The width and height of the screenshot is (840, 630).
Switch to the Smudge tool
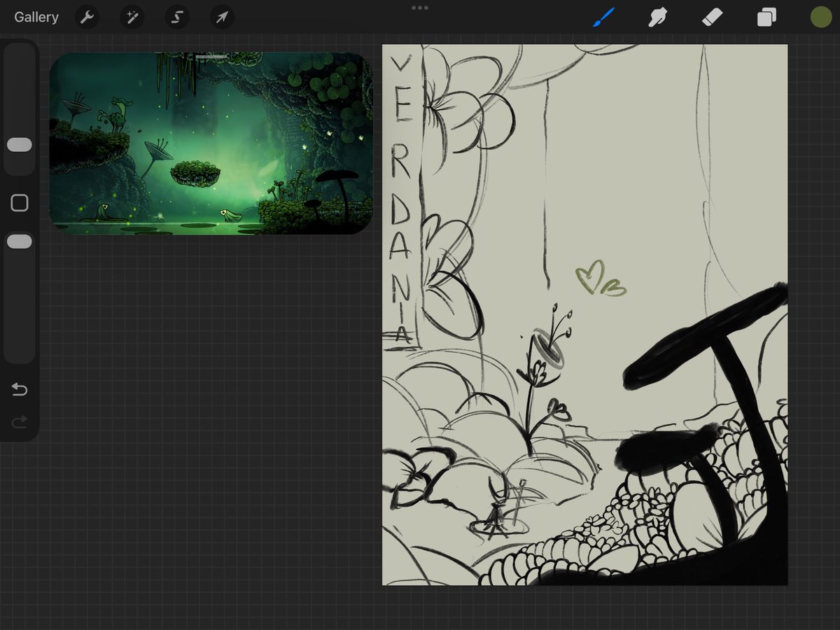[x=658, y=17]
